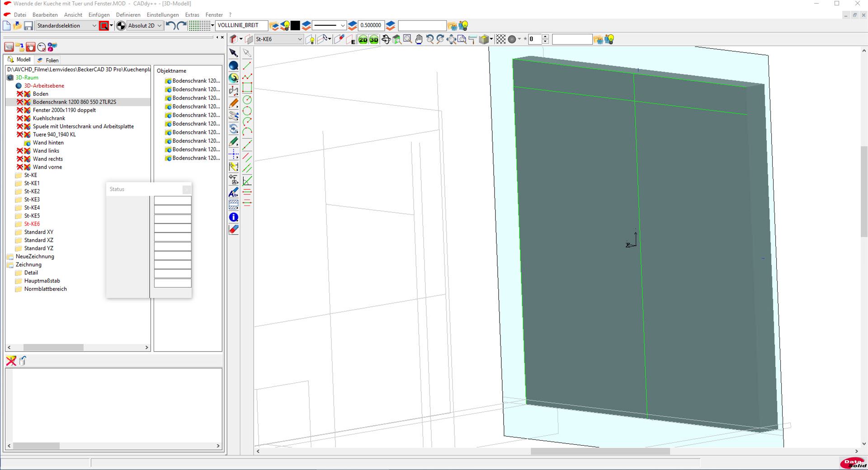The image size is (868, 470).
Task: Select the text annotation tool
Action: [234, 193]
